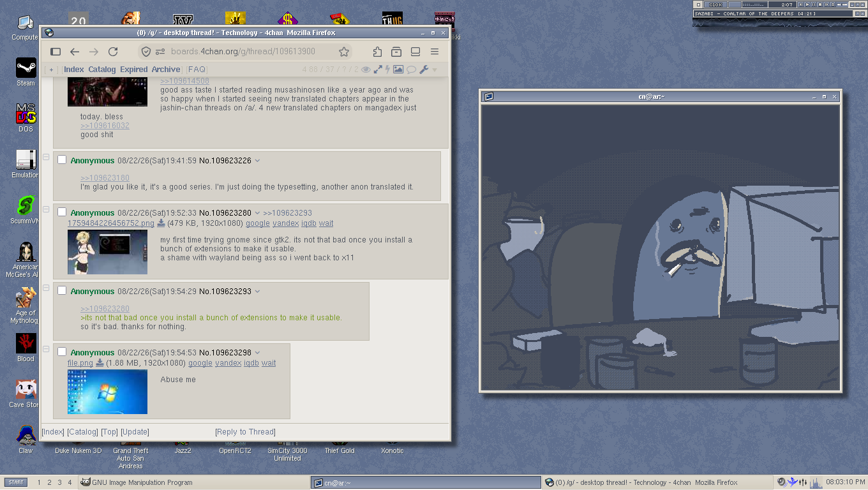Open site permissions icon in the address bar
The width and height of the screenshot is (868, 490).
[x=160, y=52]
